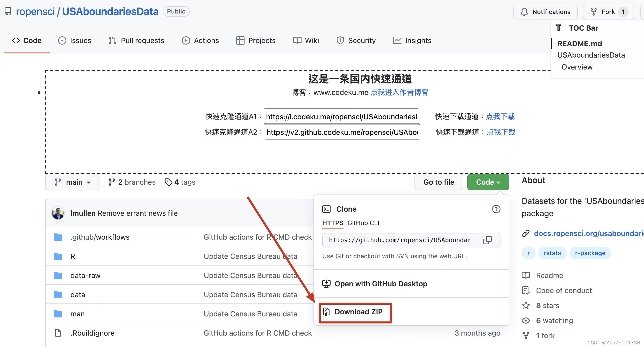Click the .Rbuildignore file icon
The width and height of the screenshot is (644, 347).
click(x=58, y=333)
